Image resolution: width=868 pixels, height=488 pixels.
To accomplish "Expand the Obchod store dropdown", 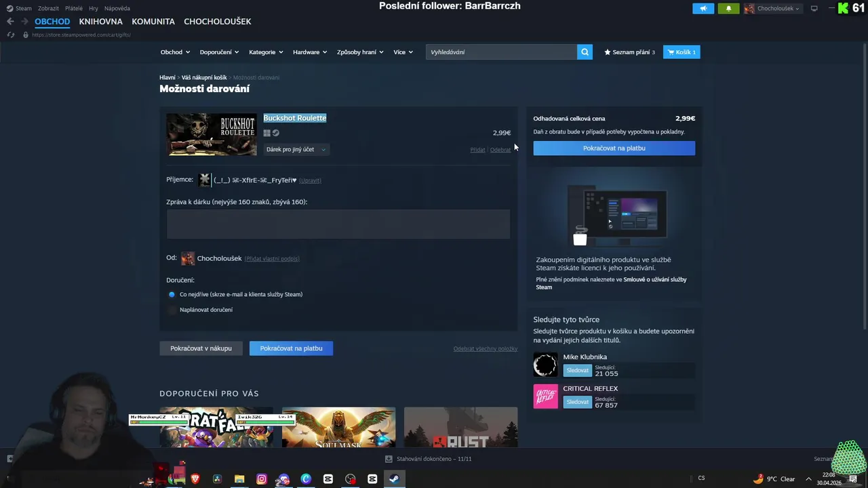I will pyautogui.click(x=175, y=52).
